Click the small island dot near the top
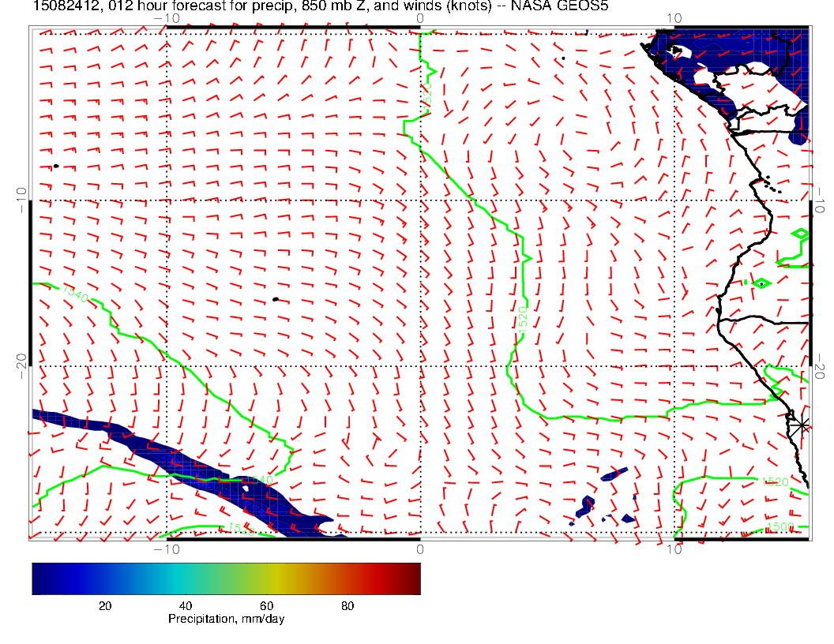 (563, 58)
